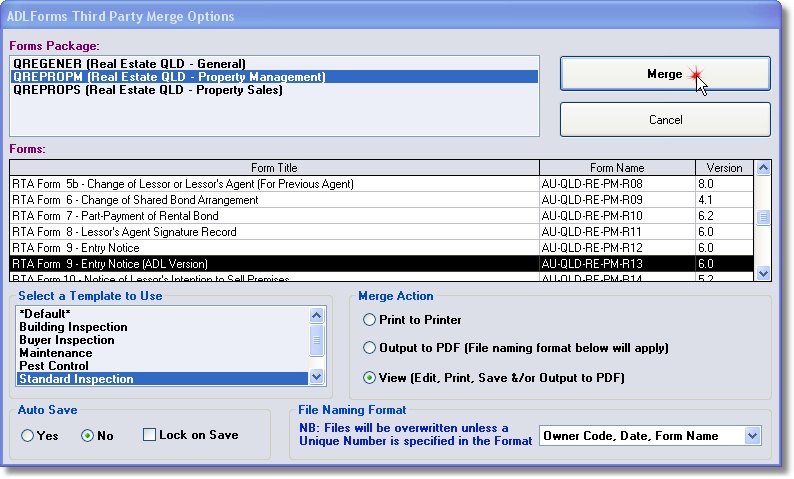Click the Merge button
This screenshot has height=479, width=794.
[x=665, y=74]
